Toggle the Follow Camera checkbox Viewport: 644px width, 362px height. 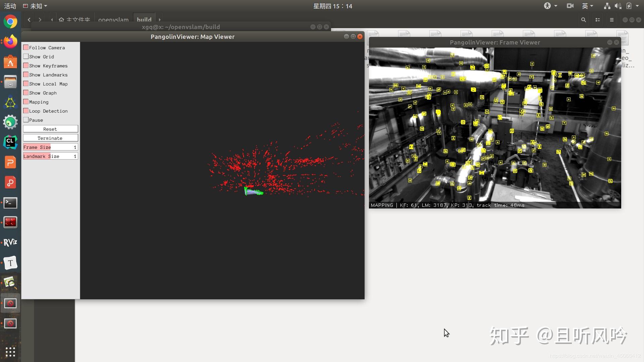(26, 48)
